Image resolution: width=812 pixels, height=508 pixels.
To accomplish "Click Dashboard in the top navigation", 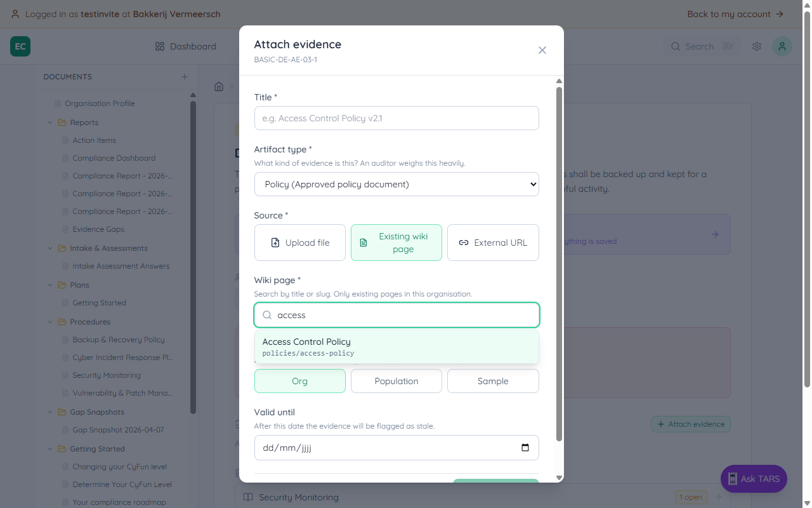I will 192,46.
